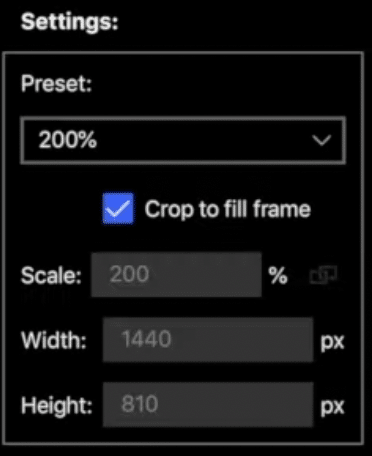Click the 200% value in the Preset combo box
This screenshot has width=372, height=456.
click(68, 140)
